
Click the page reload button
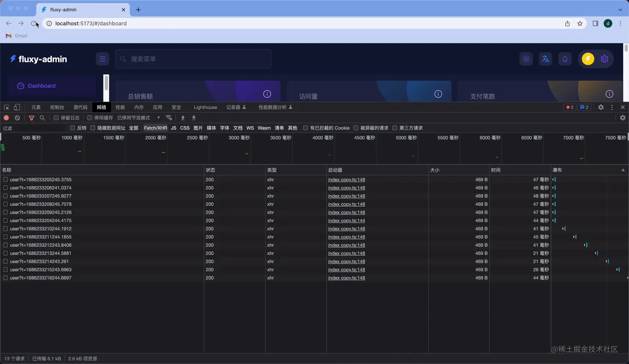(x=34, y=23)
